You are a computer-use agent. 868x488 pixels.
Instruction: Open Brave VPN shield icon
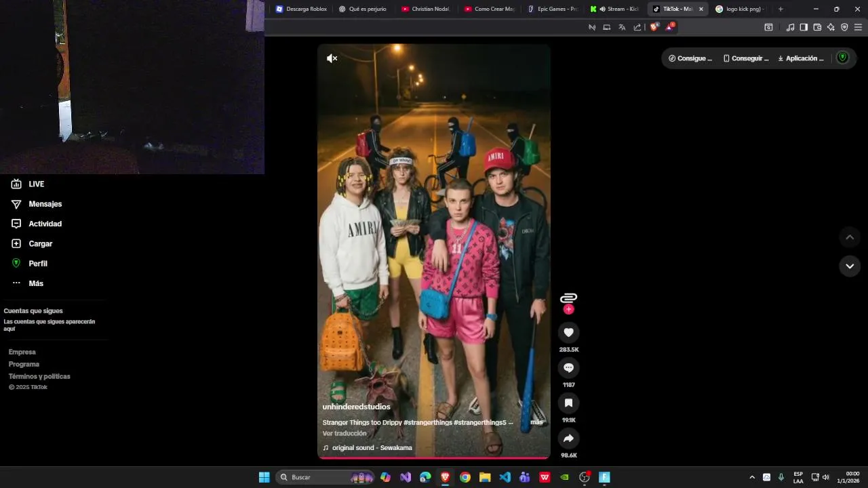(x=844, y=27)
